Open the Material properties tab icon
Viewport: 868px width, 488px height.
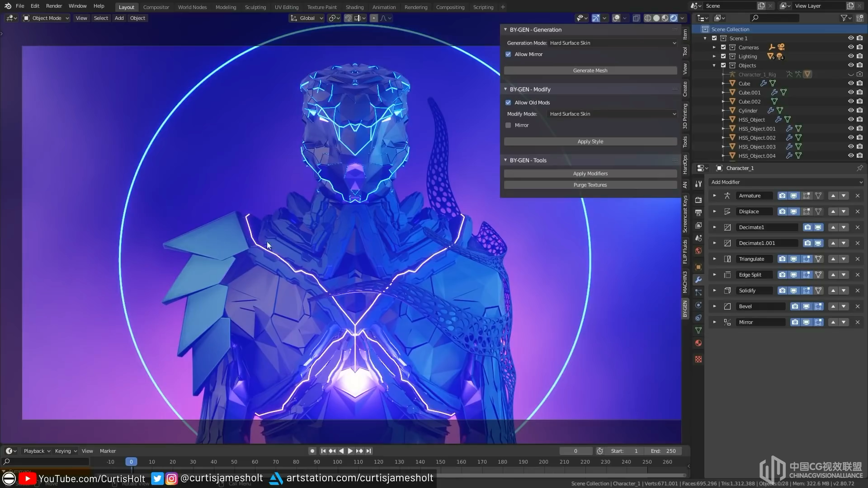click(x=698, y=343)
